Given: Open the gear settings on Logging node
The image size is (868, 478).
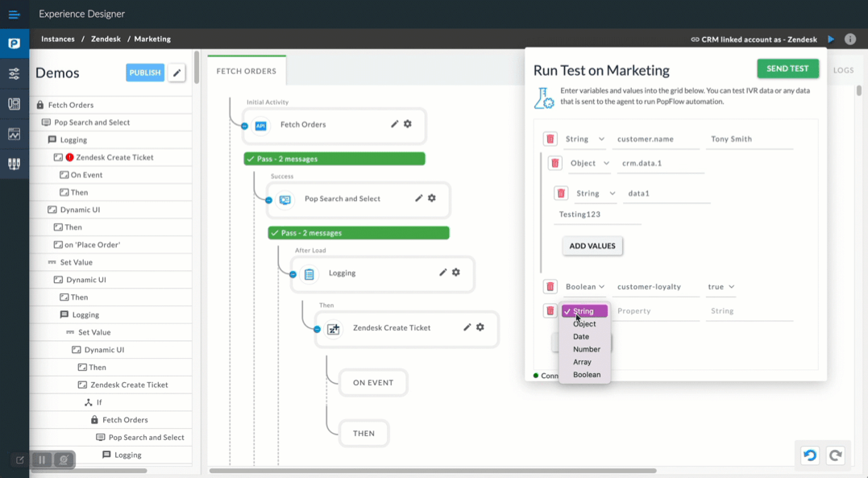Looking at the screenshot, I should click(x=456, y=272).
